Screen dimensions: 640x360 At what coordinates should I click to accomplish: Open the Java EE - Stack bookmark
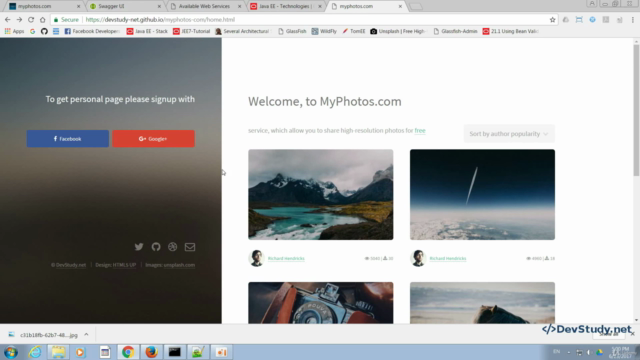(x=147, y=31)
